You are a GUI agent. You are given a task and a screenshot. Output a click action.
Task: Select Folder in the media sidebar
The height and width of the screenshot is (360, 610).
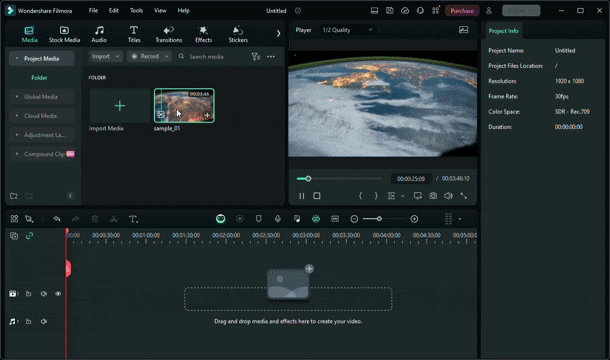(x=39, y=78)
